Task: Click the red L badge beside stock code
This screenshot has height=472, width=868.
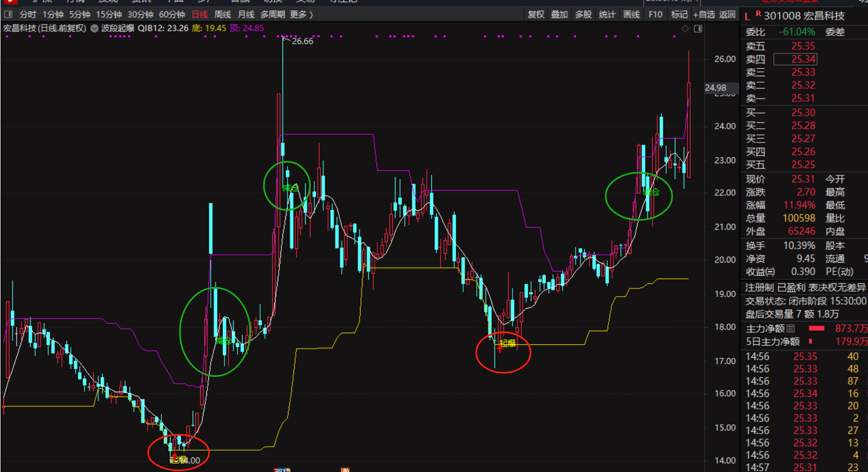Action: [x=747, y=16]
